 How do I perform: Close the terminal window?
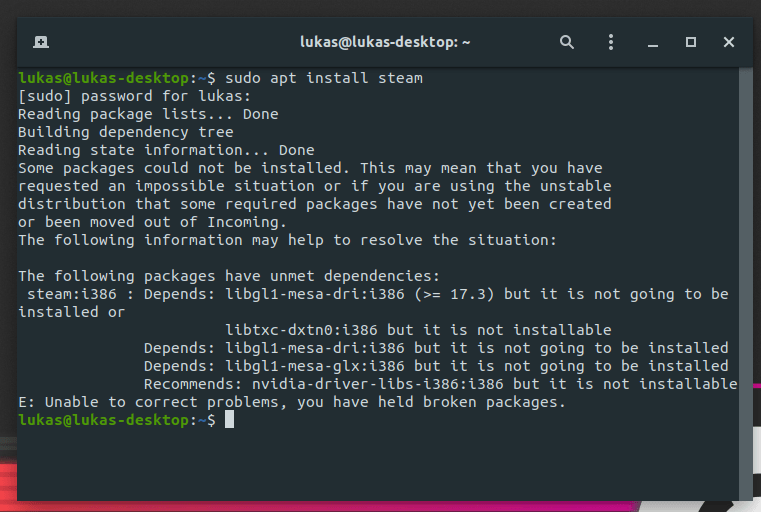pyautogui.click(x=728, y=42)
